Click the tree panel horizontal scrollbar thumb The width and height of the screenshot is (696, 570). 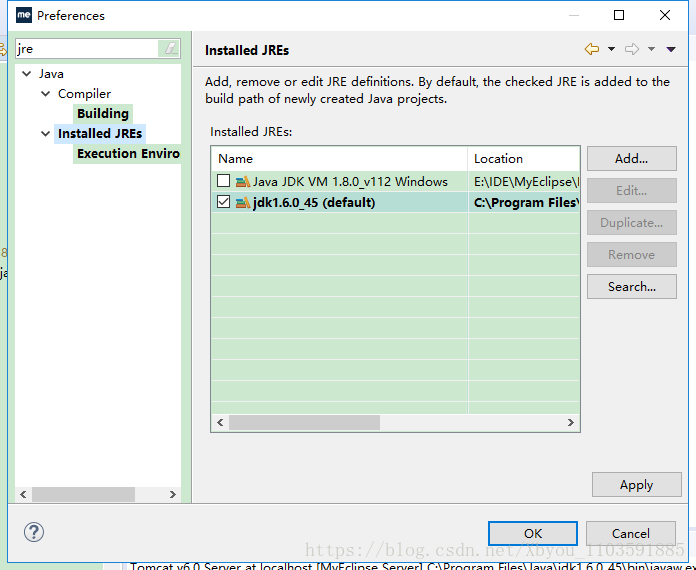point(83,494)
